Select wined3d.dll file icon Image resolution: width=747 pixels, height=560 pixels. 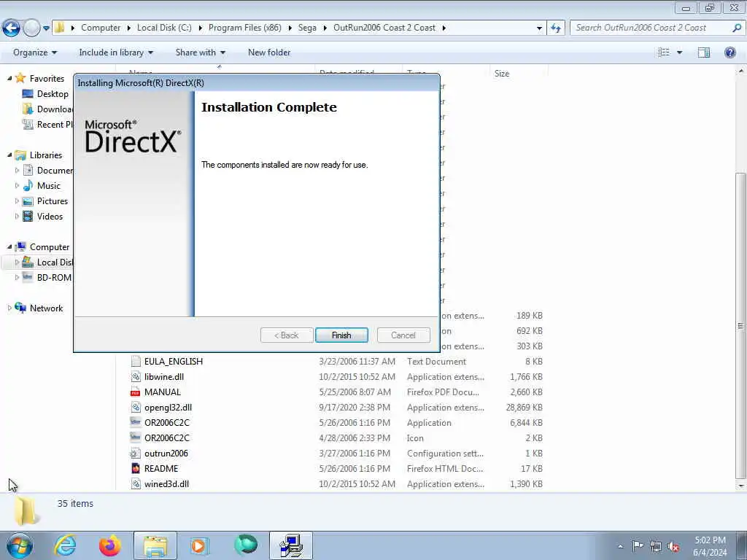135,484
